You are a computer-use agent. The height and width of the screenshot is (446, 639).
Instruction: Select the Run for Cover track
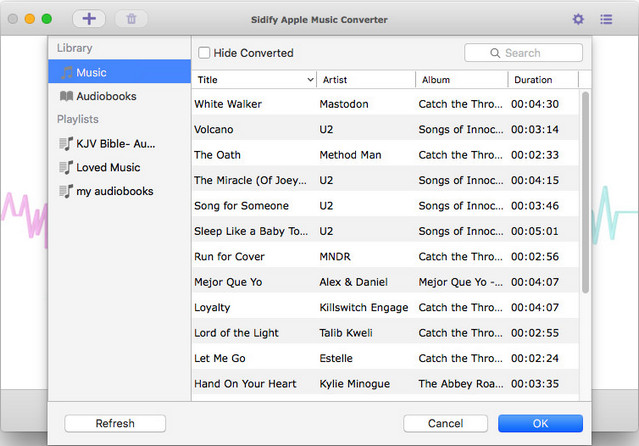(229, 256)
